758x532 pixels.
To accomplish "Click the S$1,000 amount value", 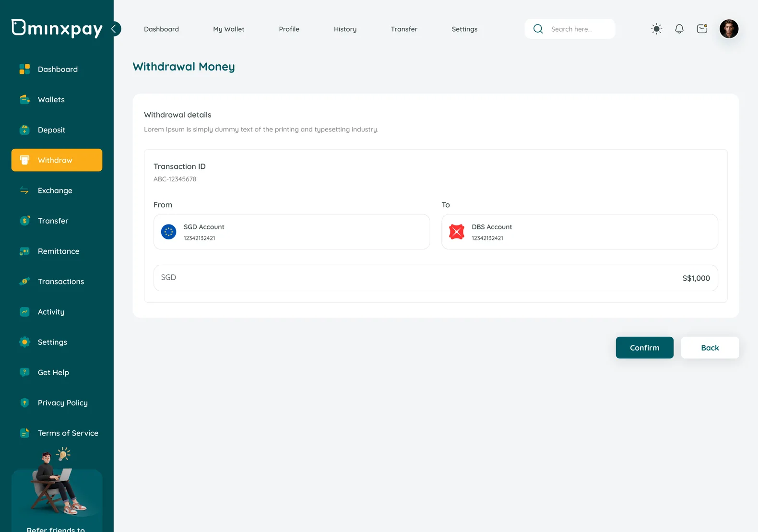I will click(696, 278).
